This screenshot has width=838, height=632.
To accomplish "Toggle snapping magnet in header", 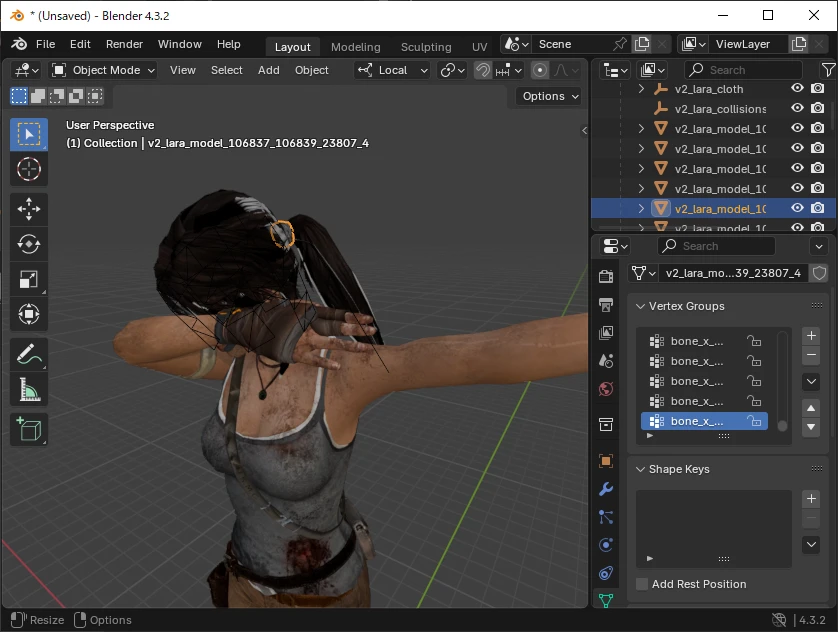I will (x=483, y=70).
